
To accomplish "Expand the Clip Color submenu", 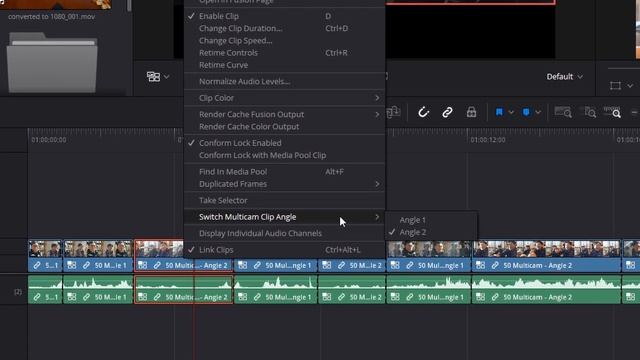I will 284,98.
